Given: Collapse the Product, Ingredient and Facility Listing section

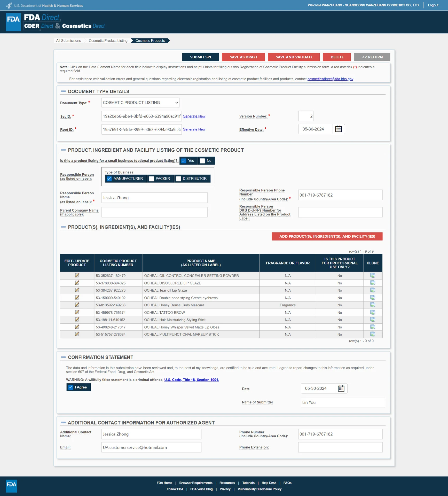Looking at the screenshot, I should 63,150.
